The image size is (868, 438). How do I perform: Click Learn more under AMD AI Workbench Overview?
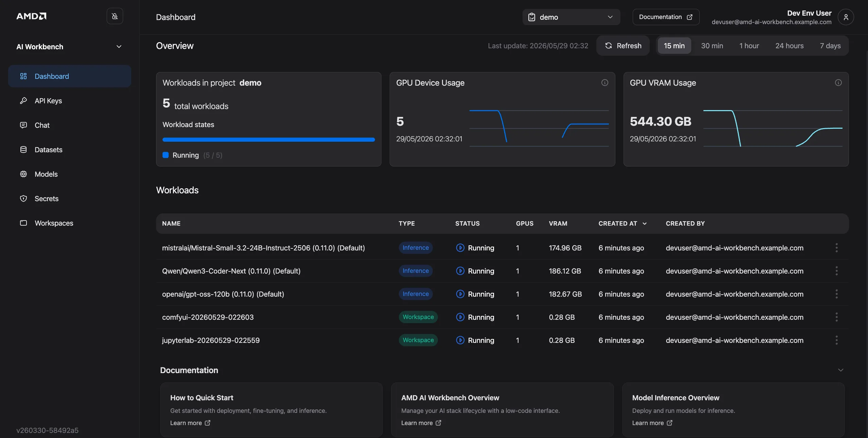pos(421,423)
